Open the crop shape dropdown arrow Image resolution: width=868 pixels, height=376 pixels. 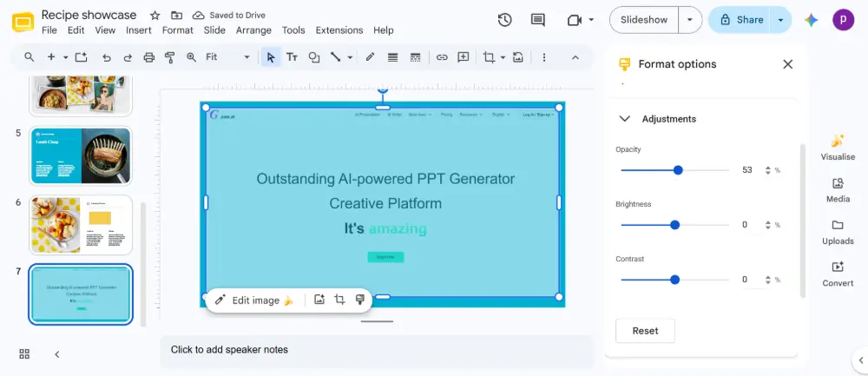503,57
